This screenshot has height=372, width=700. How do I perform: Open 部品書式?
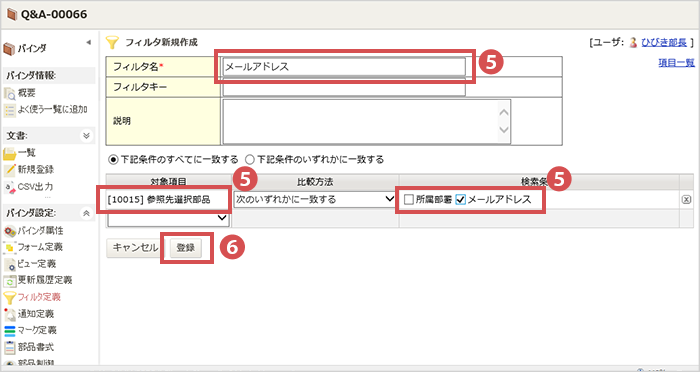click(36, 347)
